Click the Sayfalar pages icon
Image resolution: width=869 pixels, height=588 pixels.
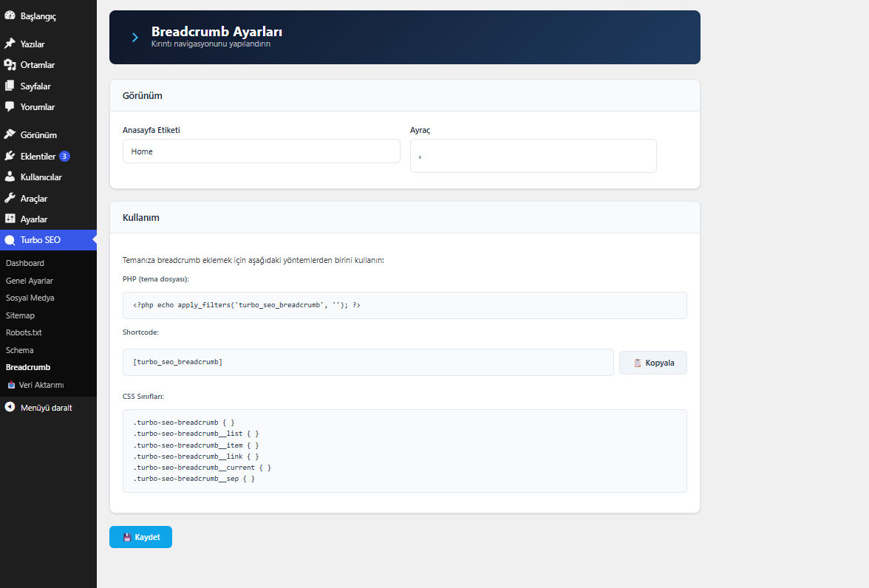click(10, 86)
